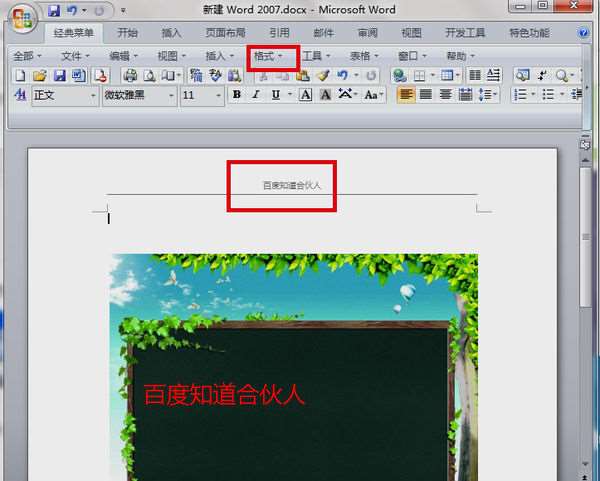Toggle Bold formatting
This screenshot has height=481, width=600.
tap(237, 95)
